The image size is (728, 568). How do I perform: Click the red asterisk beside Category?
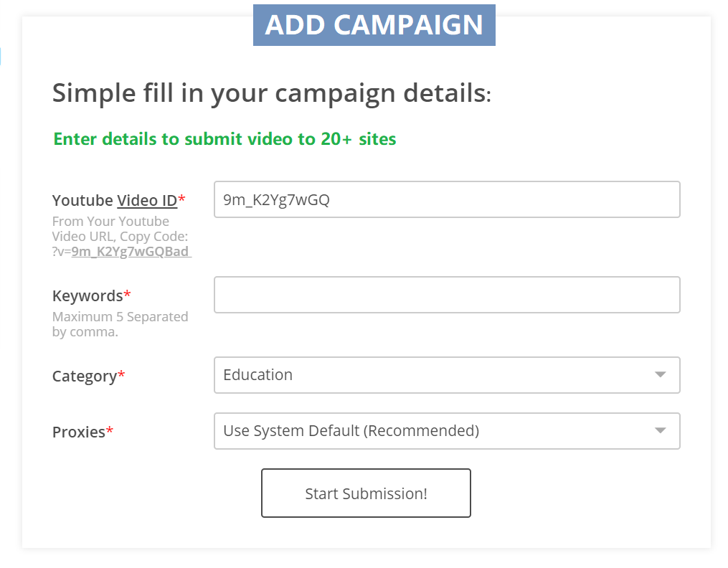coord(121,375)
